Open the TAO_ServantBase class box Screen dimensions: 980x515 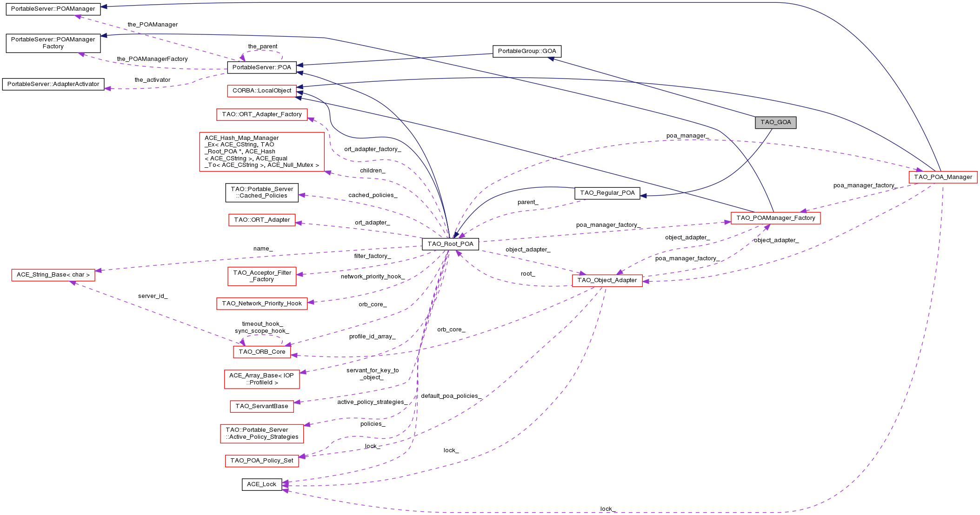[x=261, y=406]
